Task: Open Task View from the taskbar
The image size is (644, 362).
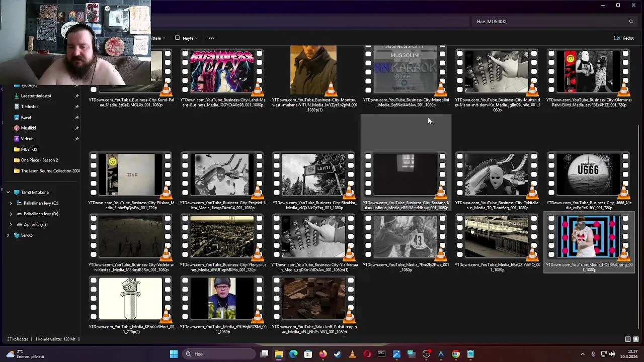Action: pos(264,354)
